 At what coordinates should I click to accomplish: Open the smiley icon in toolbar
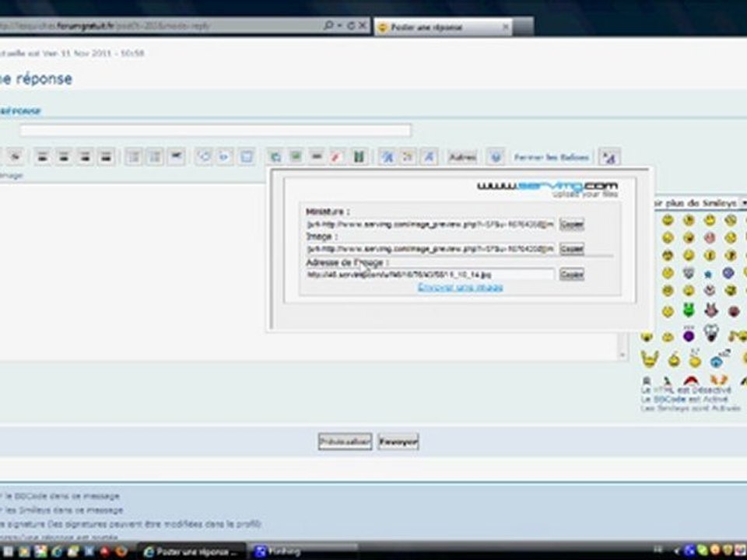(496, 156)
